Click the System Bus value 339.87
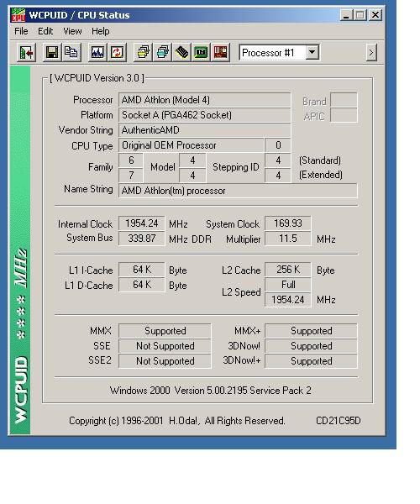 [x=142, y=239]
